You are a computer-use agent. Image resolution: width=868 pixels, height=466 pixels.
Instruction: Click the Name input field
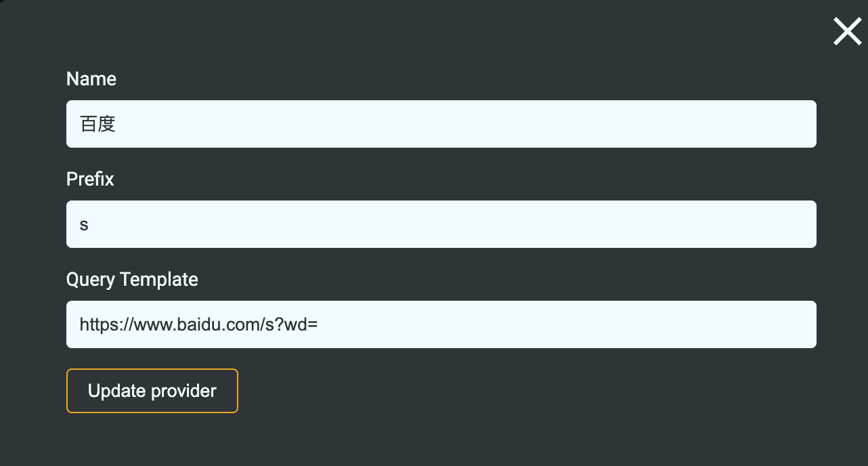coord(441,124)
